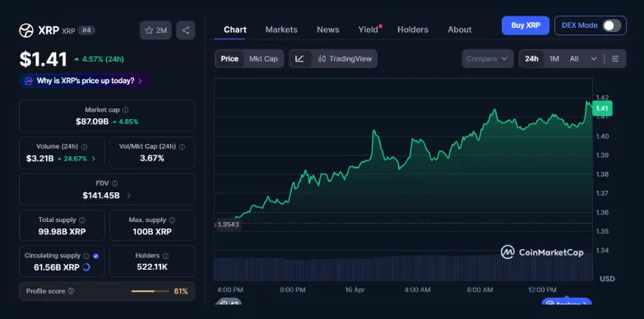The width and height of the screenshot is (644, 319).
Task: Click Max. supply info icon
Action: (x=172, y=220)
